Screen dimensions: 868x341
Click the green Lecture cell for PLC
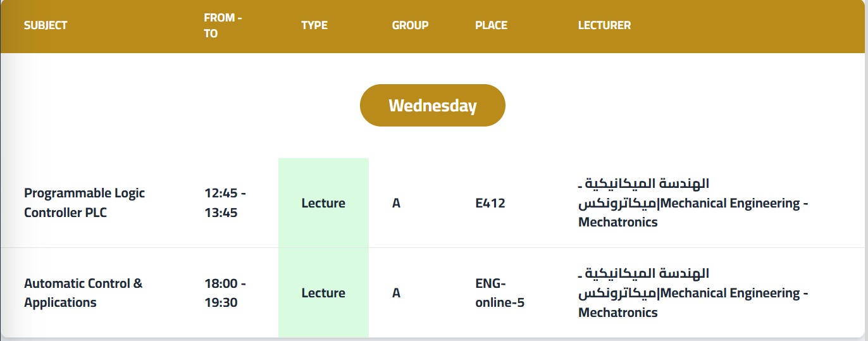tap(323, 203)
